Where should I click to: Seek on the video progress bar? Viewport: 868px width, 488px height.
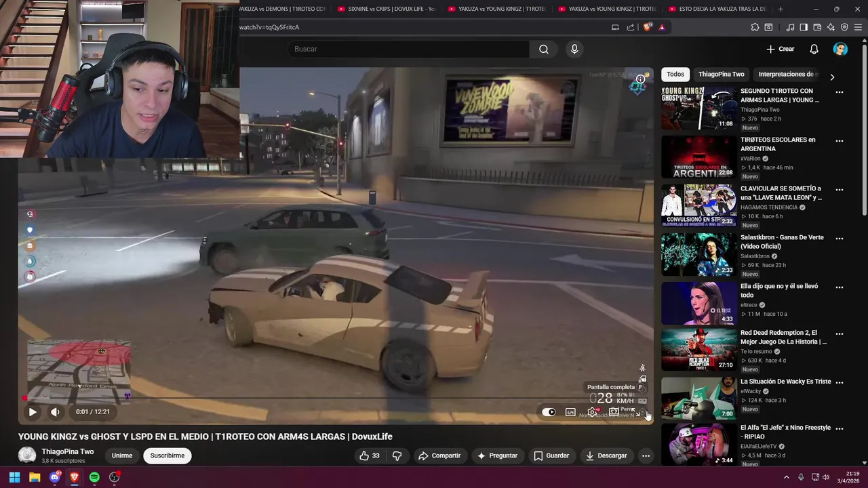click(336, 399)
